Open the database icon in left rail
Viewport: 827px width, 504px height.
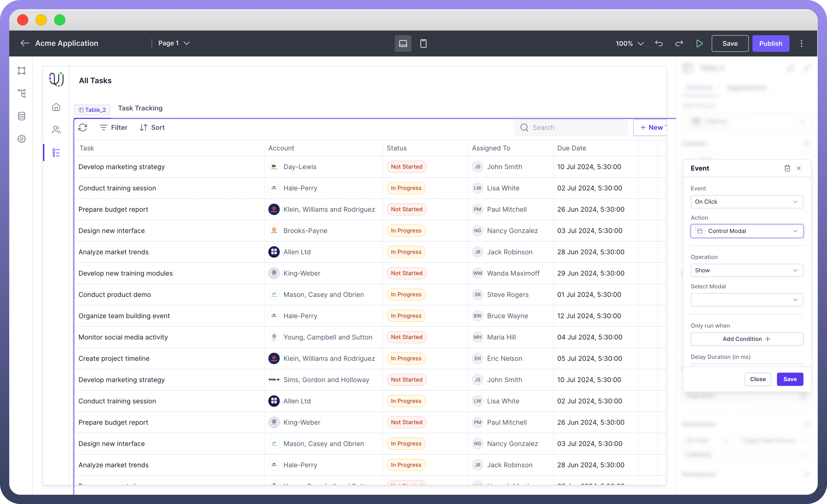[x=22, y=116]
